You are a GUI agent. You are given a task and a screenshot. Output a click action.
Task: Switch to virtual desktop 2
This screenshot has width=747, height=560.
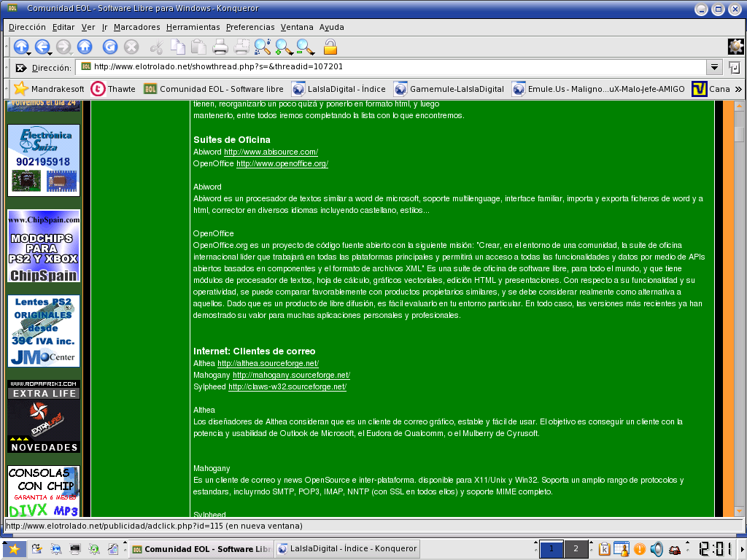[576, 548]
